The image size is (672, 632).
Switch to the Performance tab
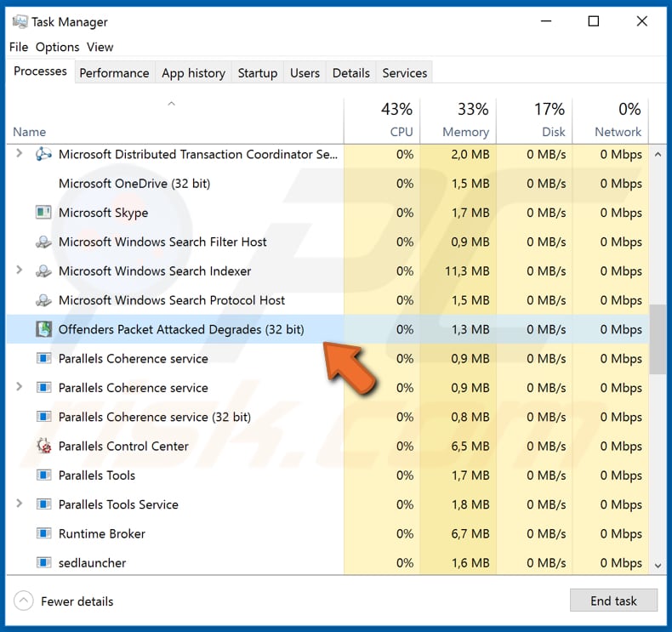[x=115, y=73]
